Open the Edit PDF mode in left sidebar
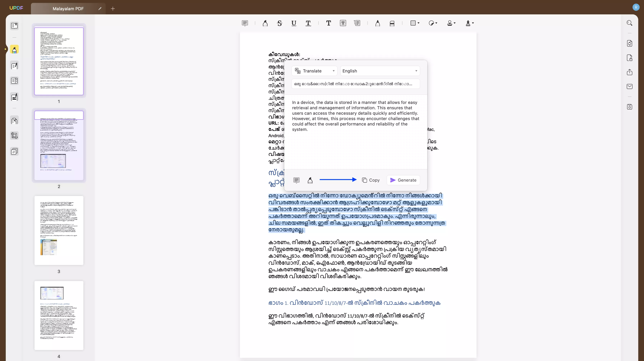This screenshot has width=644, height=361. (x=14, y=66)
